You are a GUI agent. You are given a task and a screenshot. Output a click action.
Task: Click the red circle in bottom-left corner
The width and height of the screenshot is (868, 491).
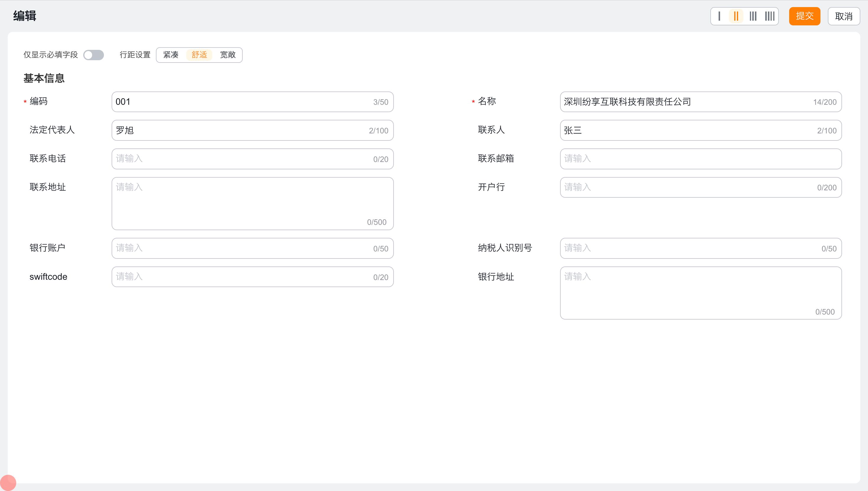pyautogui.click(x=8, y=482)
